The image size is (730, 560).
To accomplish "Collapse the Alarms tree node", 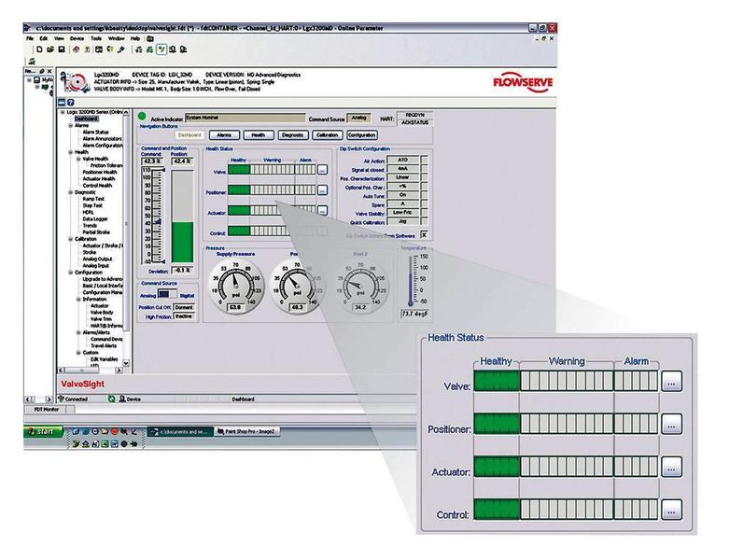I will click(71, 126).
